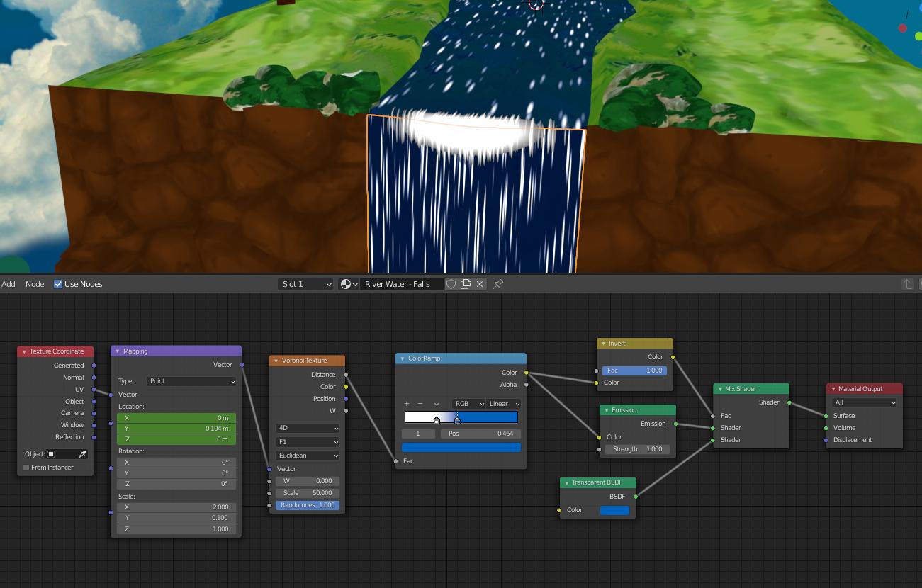Click Mapping Scale X 2.000 field
Image resolution: width=922 pixels, height=588 pixels.
[176, 507]
